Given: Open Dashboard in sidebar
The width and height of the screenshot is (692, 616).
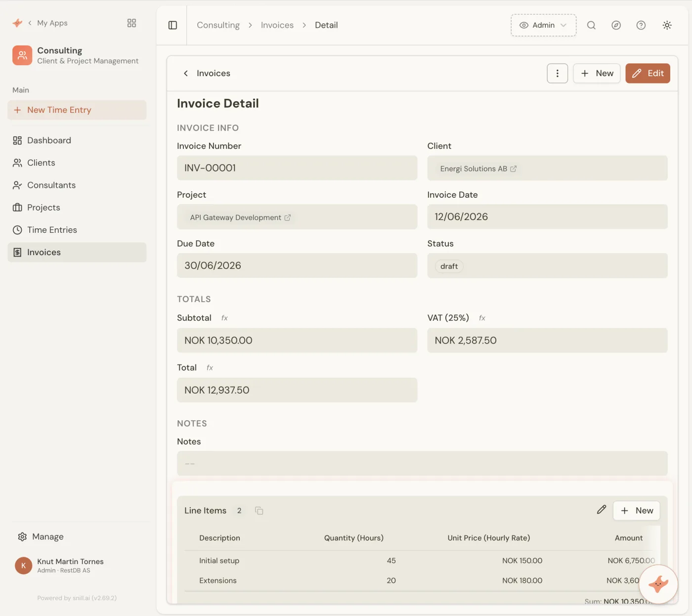Looking at the screenshot, I should 77,140.
